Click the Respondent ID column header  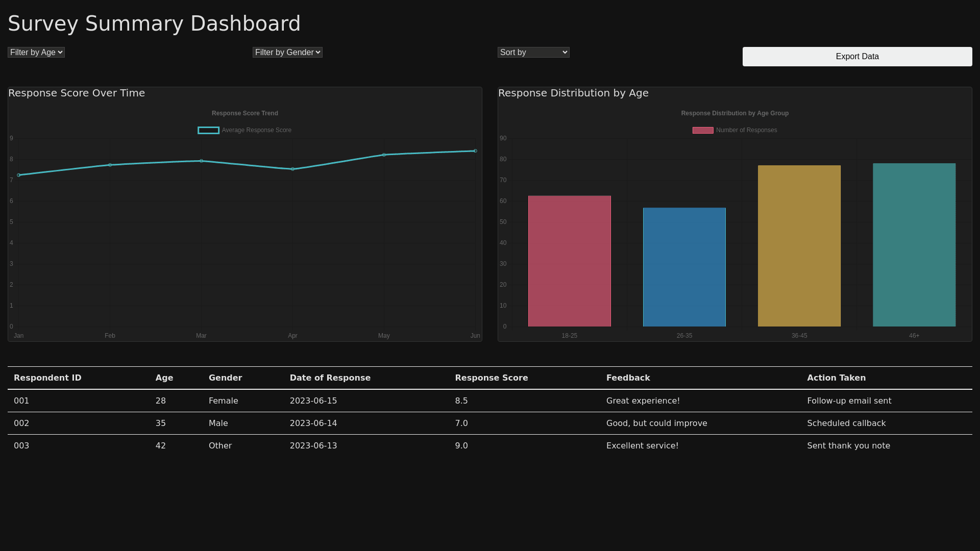pyautogui.click(x=47, y=378)
